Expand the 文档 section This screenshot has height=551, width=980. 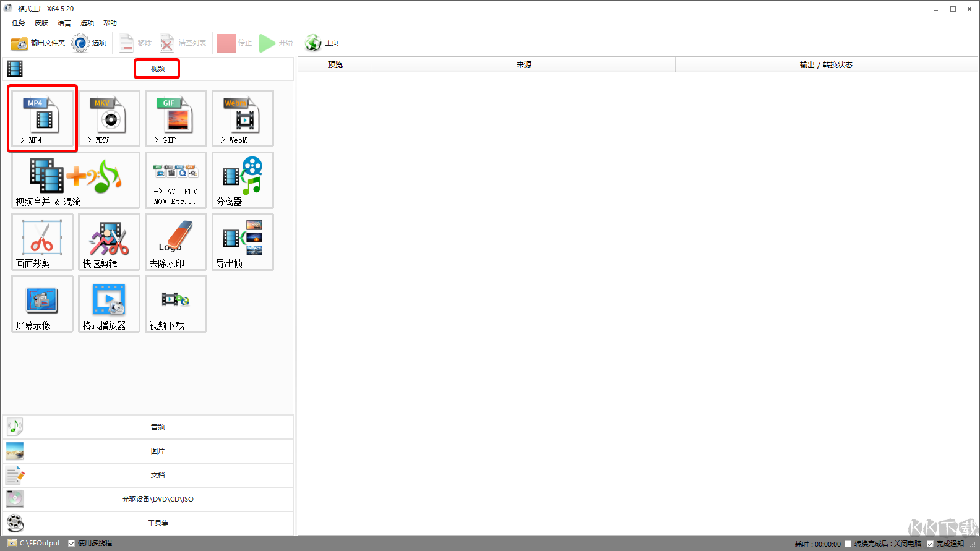(x=148, y=475)
